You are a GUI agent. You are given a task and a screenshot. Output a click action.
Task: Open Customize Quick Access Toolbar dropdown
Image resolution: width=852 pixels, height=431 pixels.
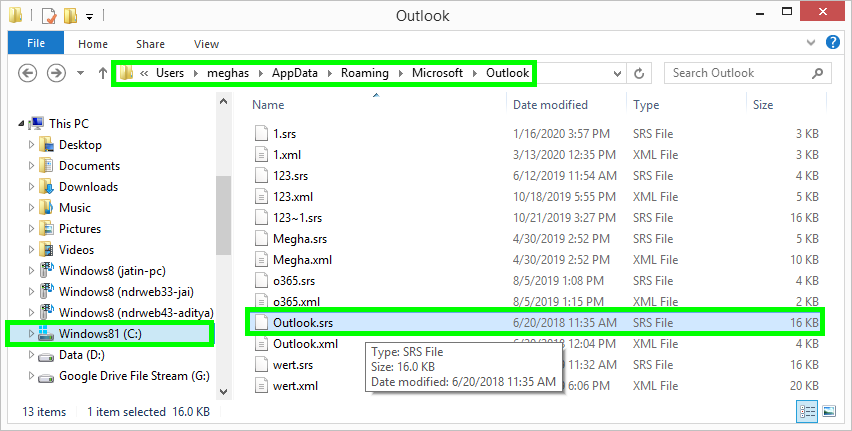pos(89,17)
